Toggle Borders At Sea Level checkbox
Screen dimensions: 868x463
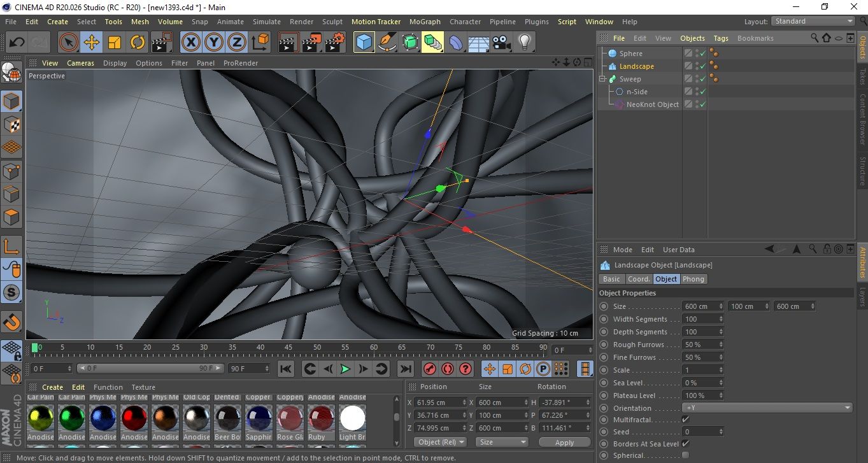click(685, 444)
